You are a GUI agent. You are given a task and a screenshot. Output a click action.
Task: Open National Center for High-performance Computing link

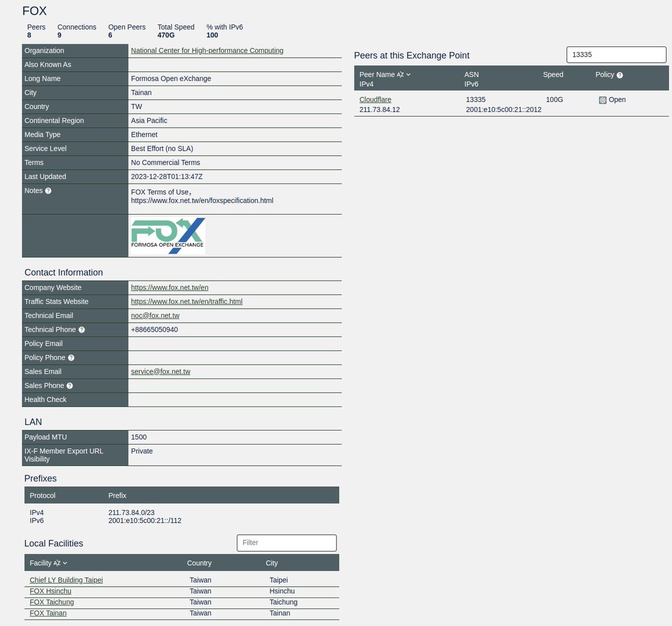[207, 50]
